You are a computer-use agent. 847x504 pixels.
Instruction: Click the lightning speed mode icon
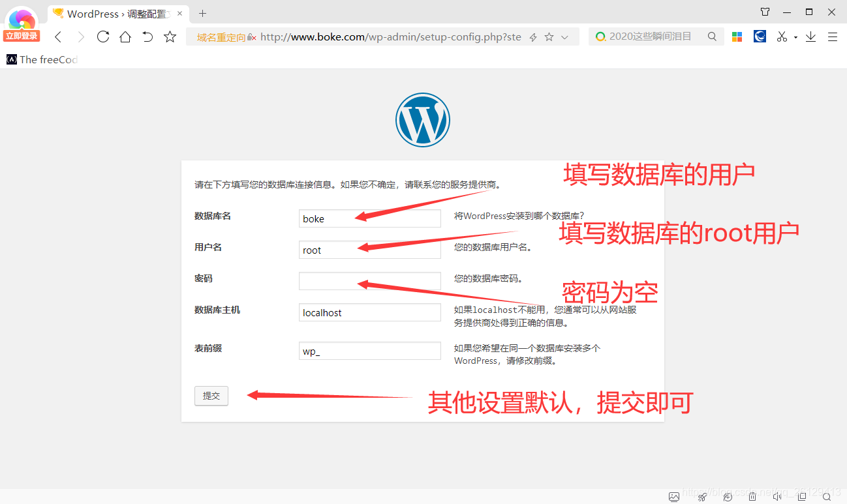point(533,37)
